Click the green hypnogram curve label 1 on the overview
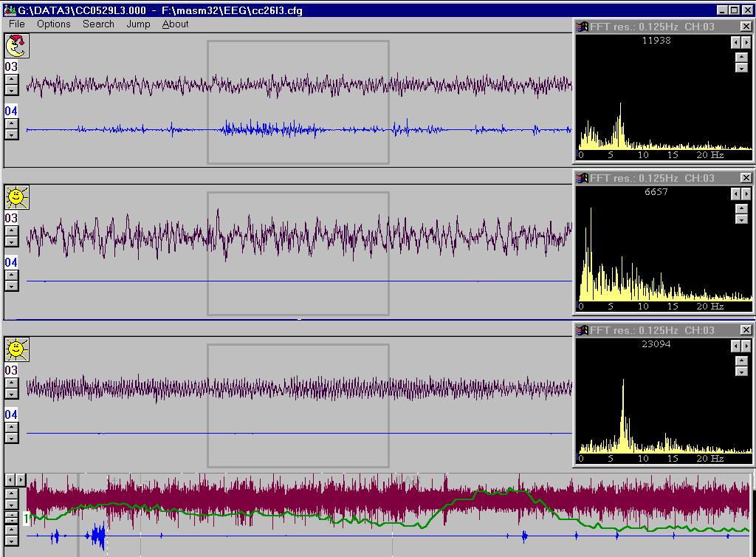Screen dimensions: 756x557 [27, 519]
